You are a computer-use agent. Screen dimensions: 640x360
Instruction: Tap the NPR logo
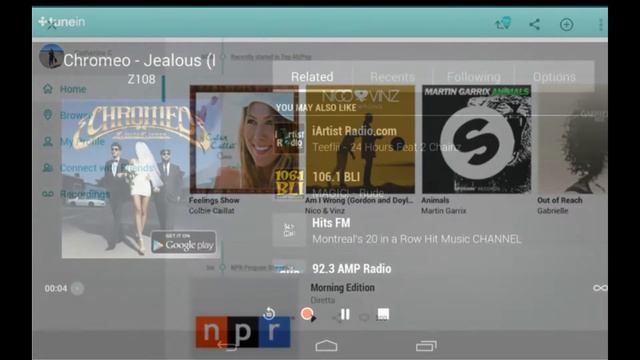click(x=243, y=331)
